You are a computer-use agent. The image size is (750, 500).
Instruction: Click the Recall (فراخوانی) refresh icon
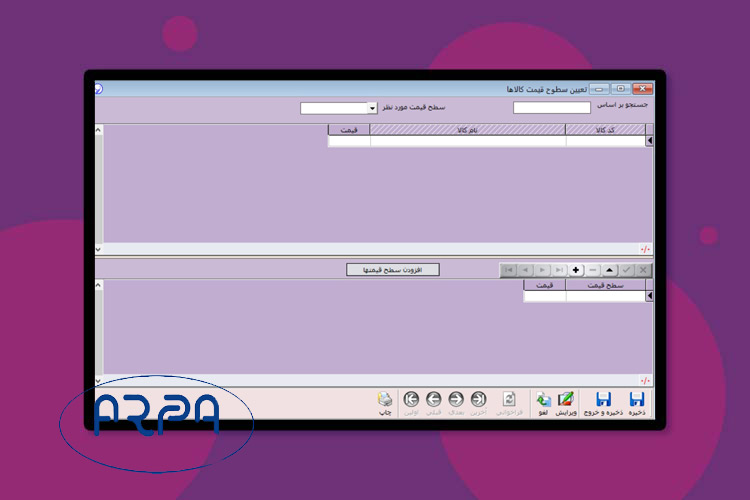click(x=508, y=399)
